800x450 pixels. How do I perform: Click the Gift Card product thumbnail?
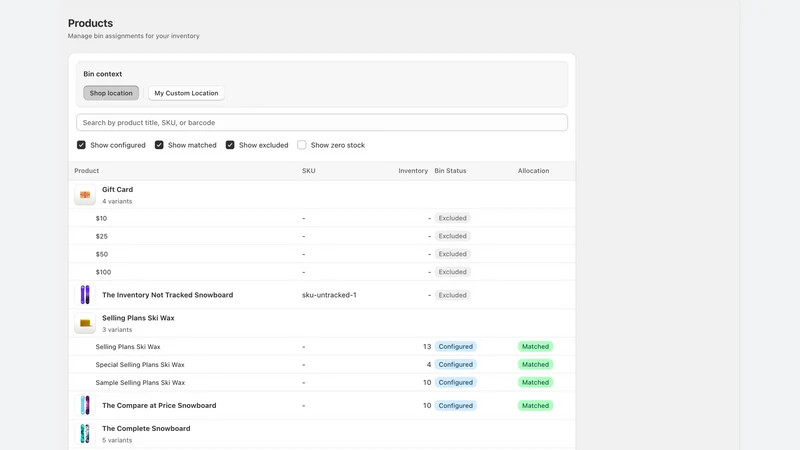(x=85, y=195)
